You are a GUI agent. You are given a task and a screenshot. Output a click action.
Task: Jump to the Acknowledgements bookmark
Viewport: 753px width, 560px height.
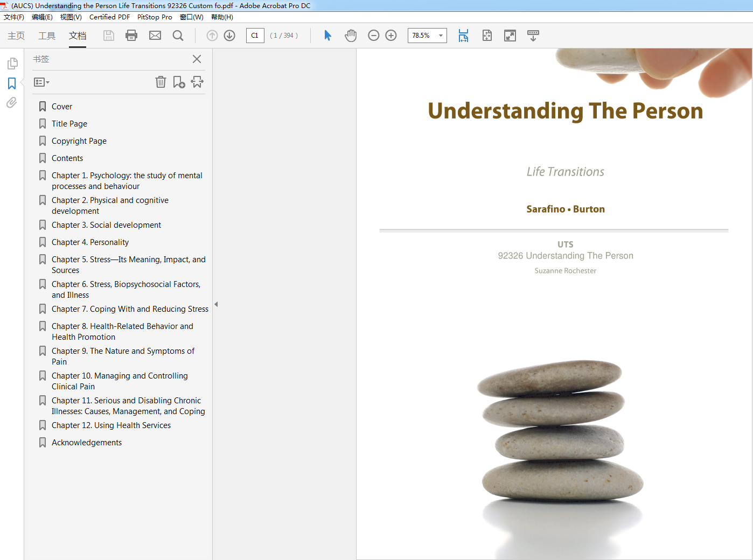pos(87,443)
